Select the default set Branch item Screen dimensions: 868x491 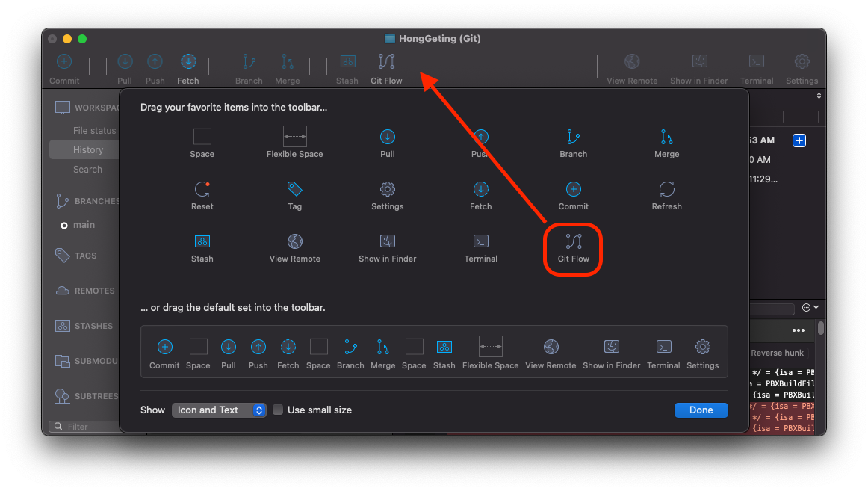350,353
